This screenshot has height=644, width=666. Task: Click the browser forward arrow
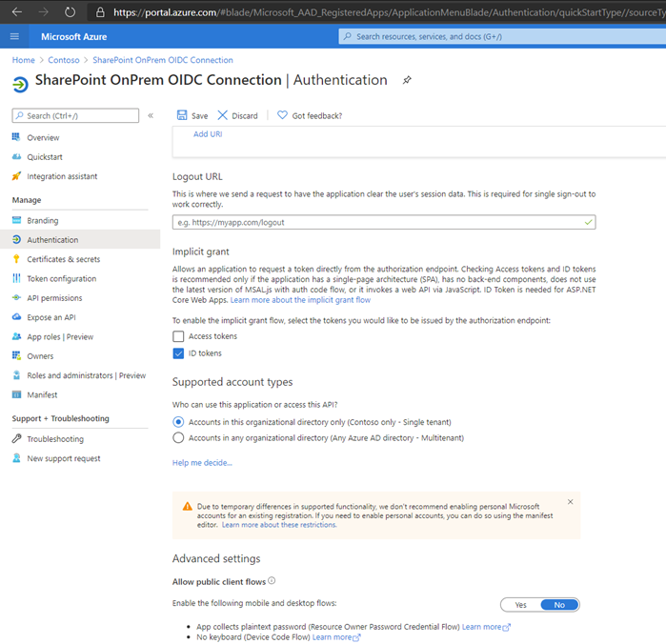pyautogui.click(x=43, y=11)
